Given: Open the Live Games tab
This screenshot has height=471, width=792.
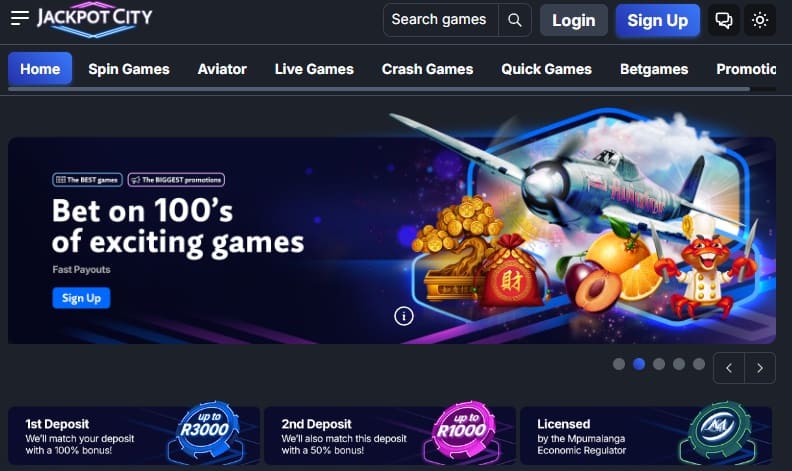Looking at the screenshot, I should click(314, 69).
